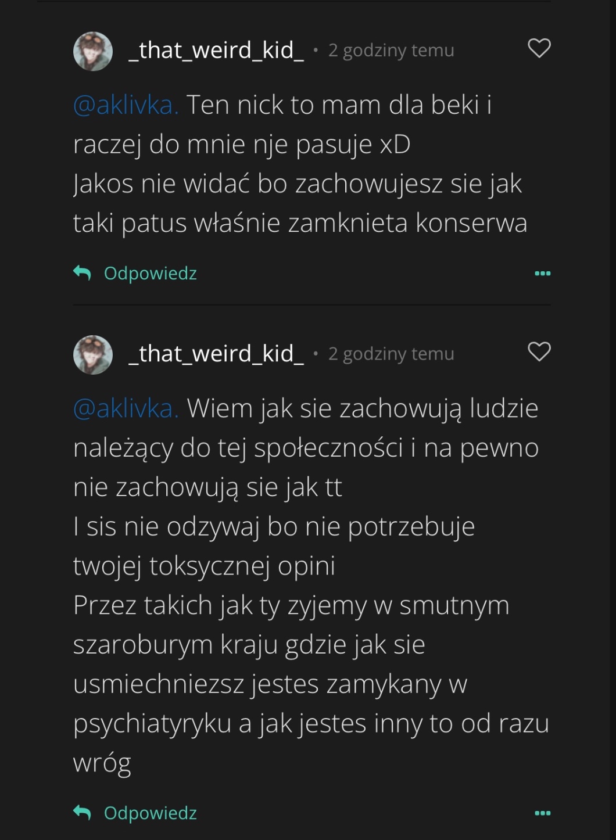Like the comment starting "Wiem jak sie zachowują"
616x840 pixels.
coord(539,351)
